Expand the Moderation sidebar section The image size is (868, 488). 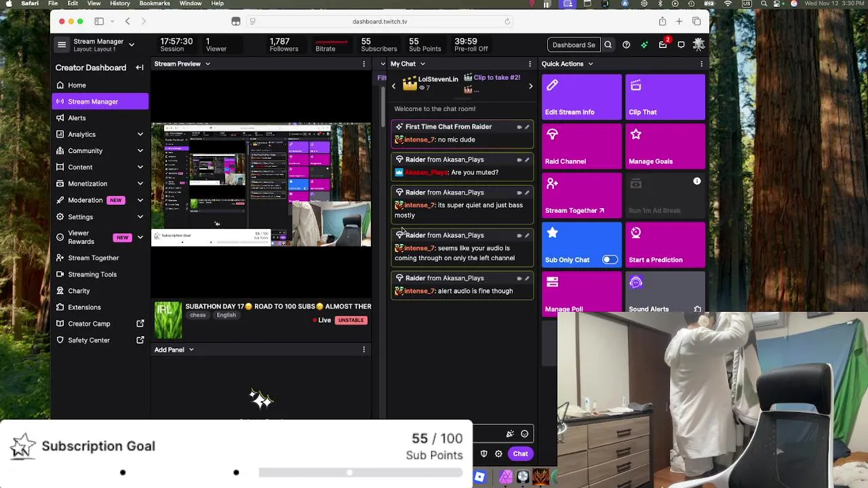[x=140, y=201]
